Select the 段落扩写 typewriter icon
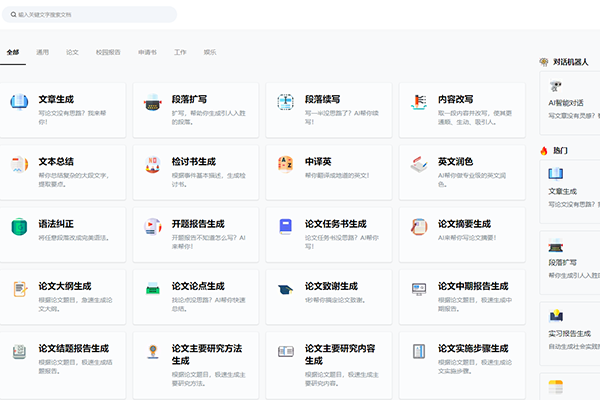This screenshot has height=400, width=600. [152, 102]
